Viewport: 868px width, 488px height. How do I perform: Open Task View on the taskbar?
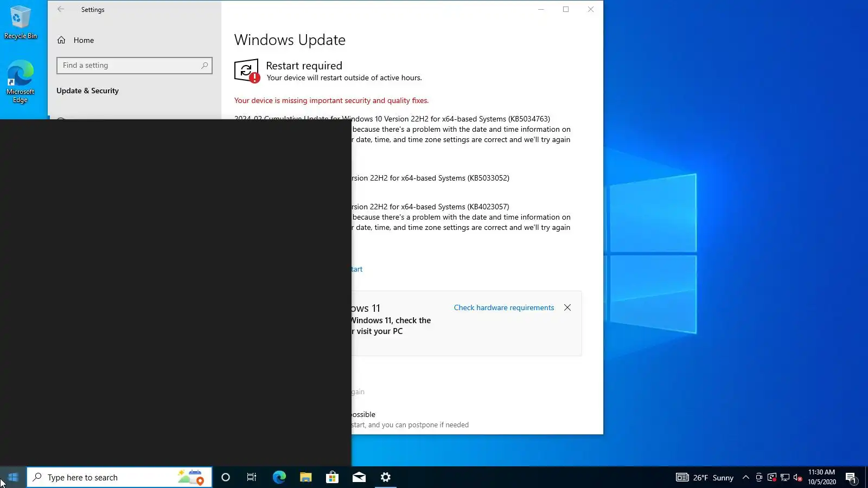252,477
